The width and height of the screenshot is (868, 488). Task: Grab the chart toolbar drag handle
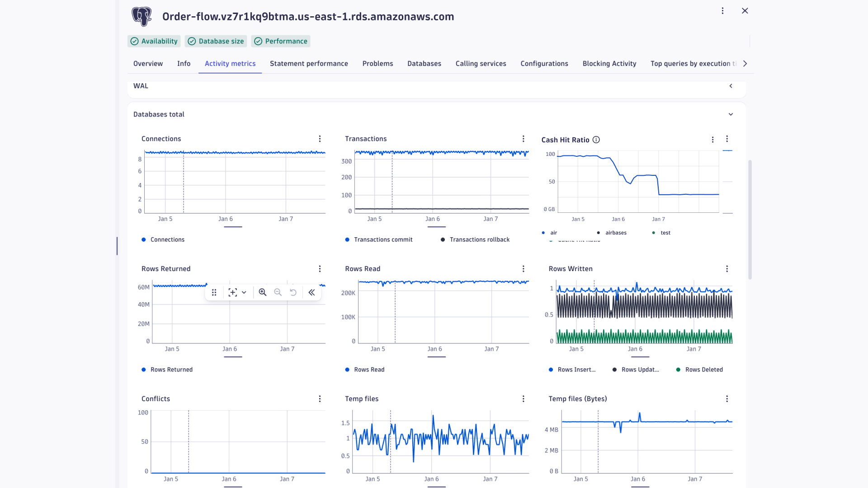[x=214, y=292]
